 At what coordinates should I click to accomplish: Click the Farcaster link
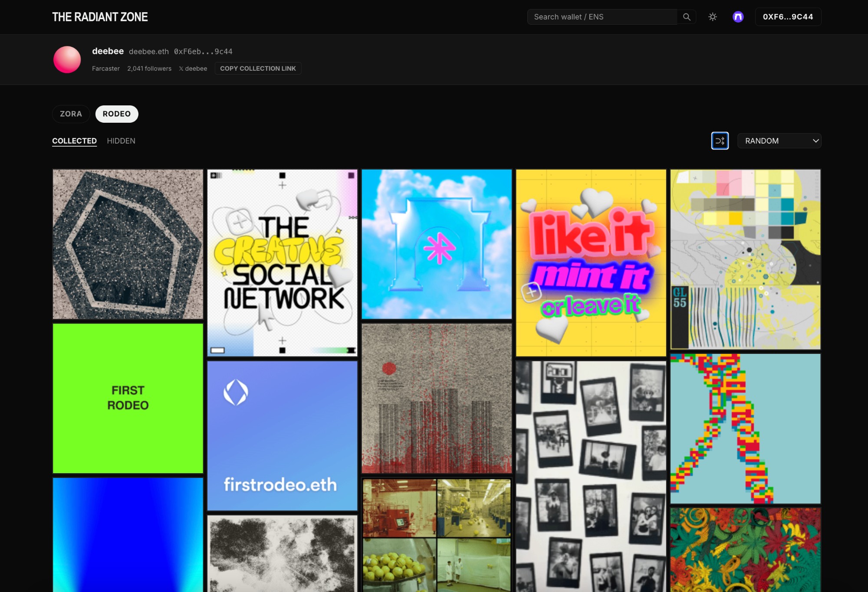click(x=106, y=69)
